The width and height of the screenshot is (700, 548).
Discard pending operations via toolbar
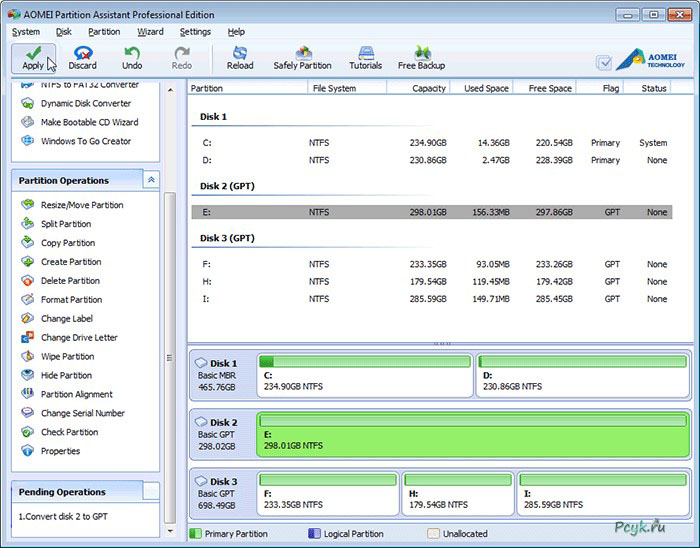[83, 58]
